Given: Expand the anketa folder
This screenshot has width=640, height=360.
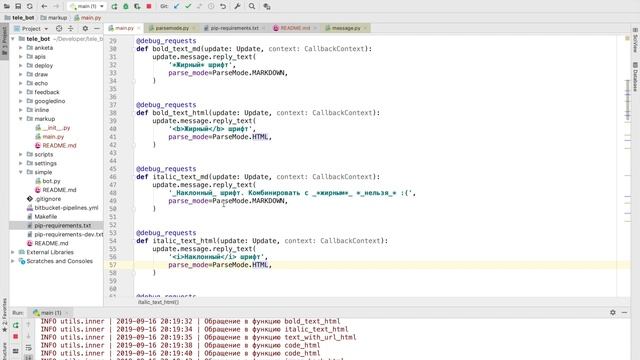Looking at the screenshot, I should pos(21,48).
